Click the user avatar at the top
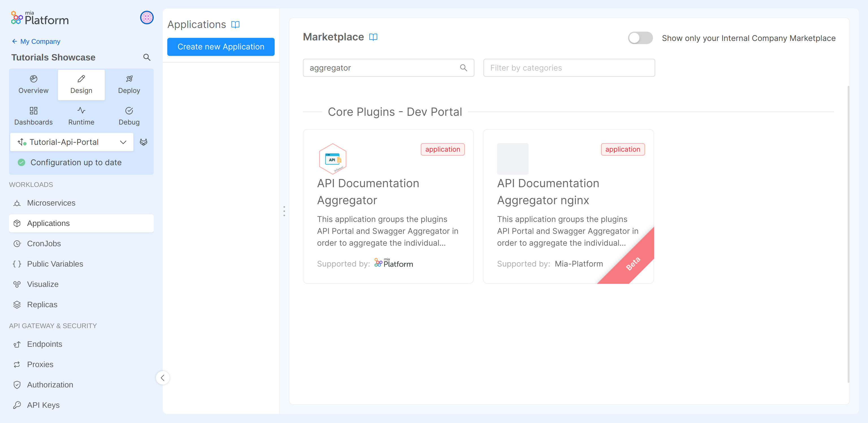The width and height of the screenshot is (868, 423). point(147,18)
